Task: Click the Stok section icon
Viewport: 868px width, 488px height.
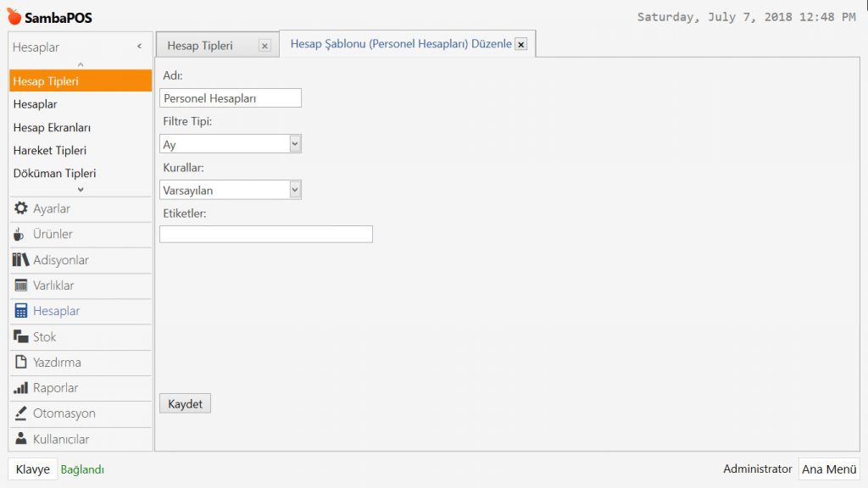Action: [x=21, y=336]
